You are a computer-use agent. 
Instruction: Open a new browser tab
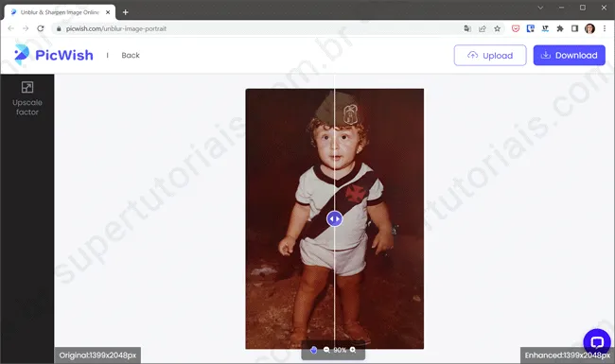coord(126,12)
